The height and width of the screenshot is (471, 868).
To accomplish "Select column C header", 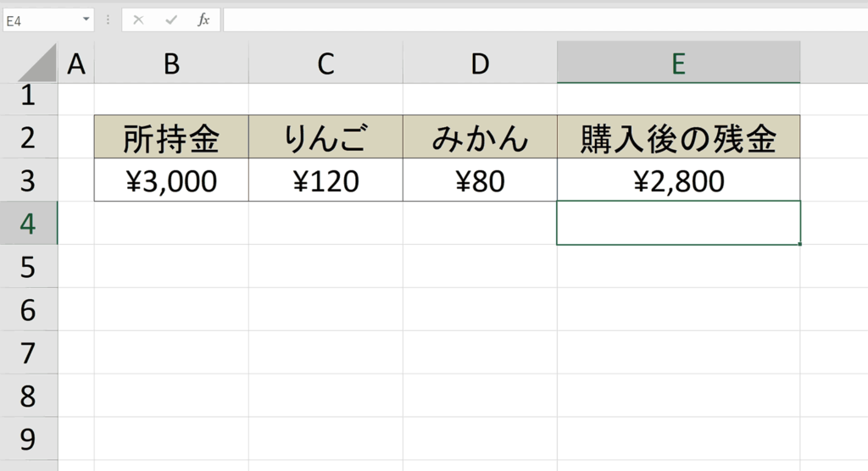I will pos(325,64).
